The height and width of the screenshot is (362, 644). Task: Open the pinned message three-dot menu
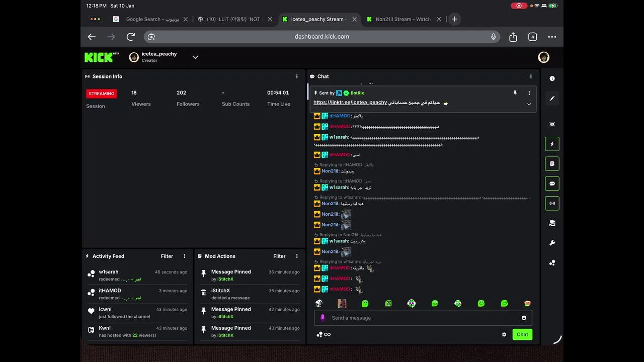pos(529,93)
